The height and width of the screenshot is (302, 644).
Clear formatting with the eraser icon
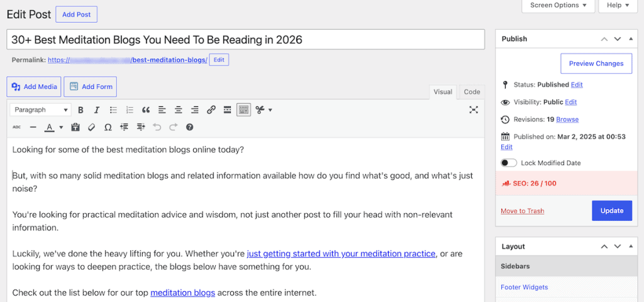click(x=92, y=127)
